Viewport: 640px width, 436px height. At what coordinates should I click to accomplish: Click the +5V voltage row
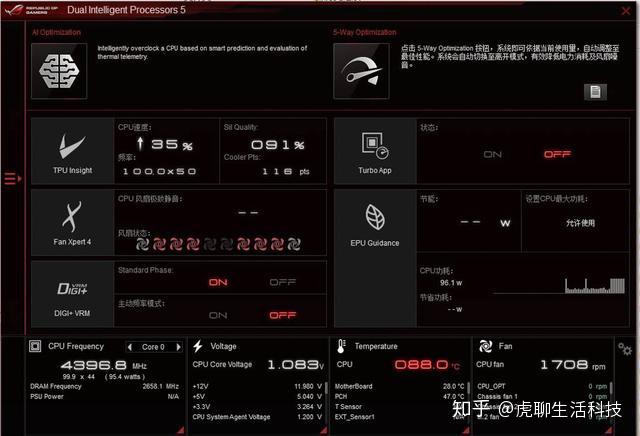[x=257, y=396]
